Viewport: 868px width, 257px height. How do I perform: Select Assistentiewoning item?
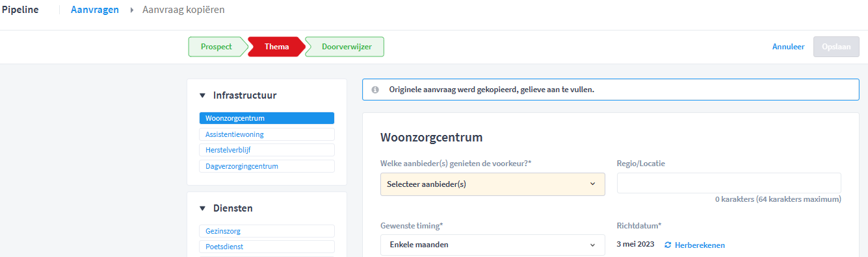click(x=267, y=134)
